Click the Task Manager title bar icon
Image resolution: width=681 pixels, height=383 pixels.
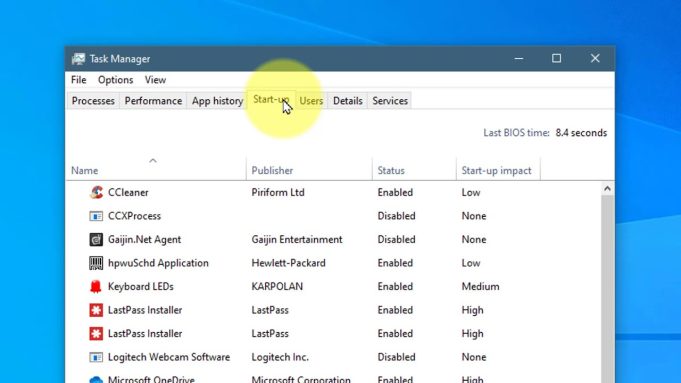(x=79, y=59)
